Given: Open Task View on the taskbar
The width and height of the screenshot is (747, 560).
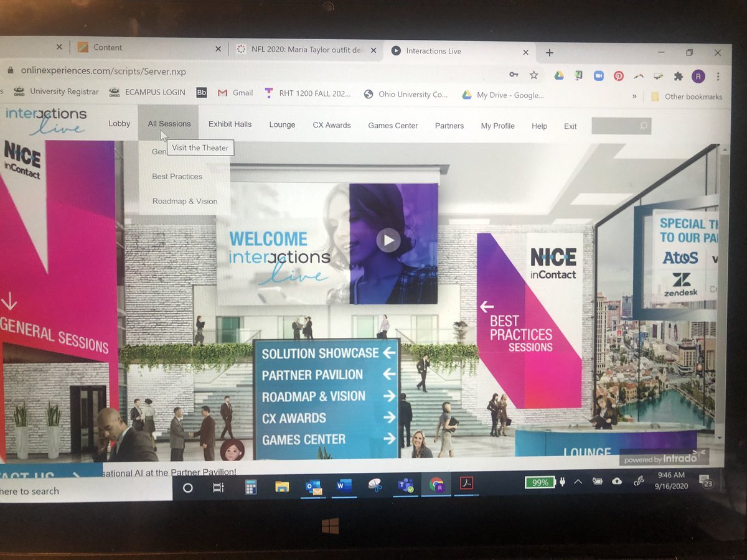Looking at the screenshot, I should click(x=218, y=488).
